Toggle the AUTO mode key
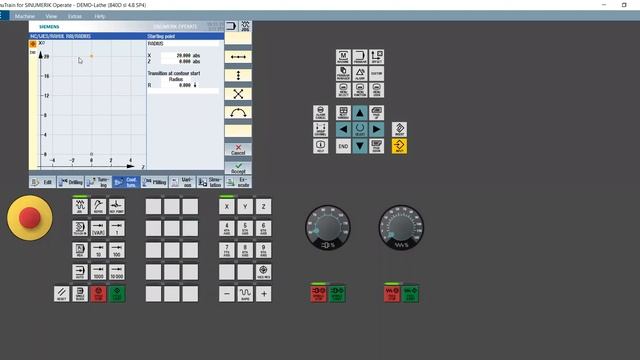 coord(80,272)
